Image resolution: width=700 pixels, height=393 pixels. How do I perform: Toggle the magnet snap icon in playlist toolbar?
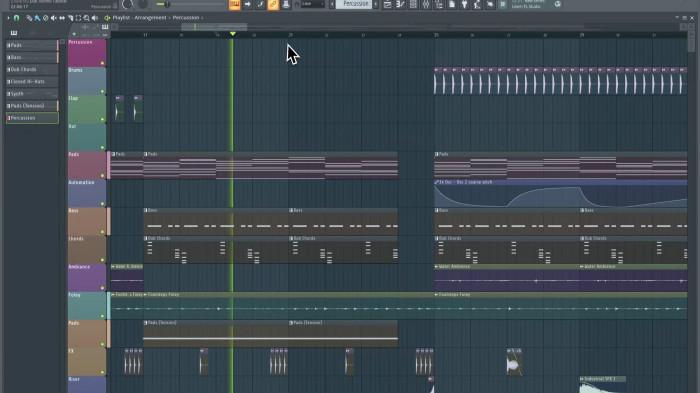point(17,18)
